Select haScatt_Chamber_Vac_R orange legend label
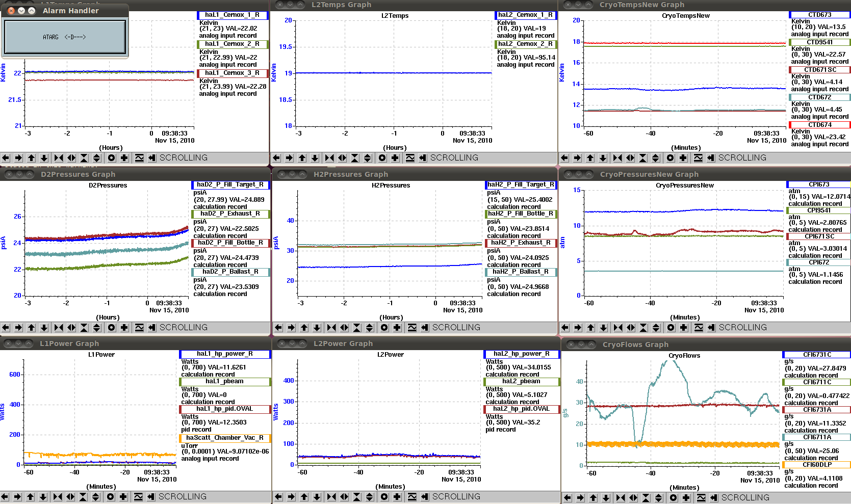The width and height of the screenshot is (851, 504). point(225,438)
